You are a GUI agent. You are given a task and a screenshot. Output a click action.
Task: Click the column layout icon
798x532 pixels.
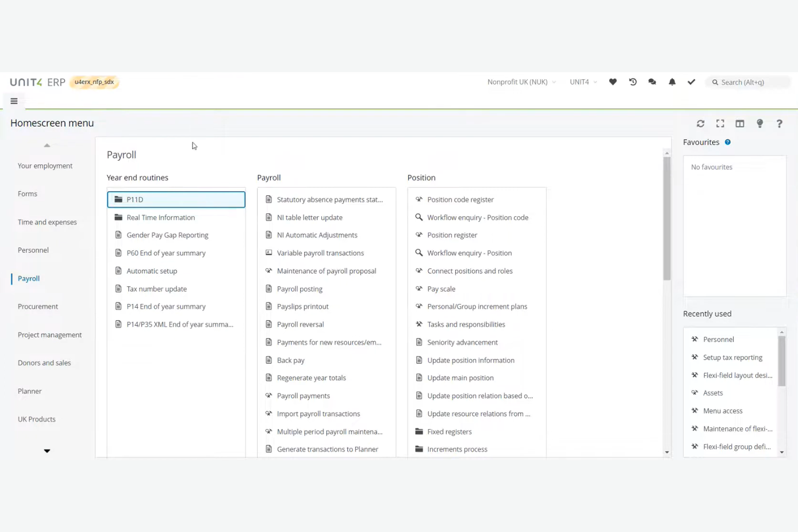click(x=740, y=123)
